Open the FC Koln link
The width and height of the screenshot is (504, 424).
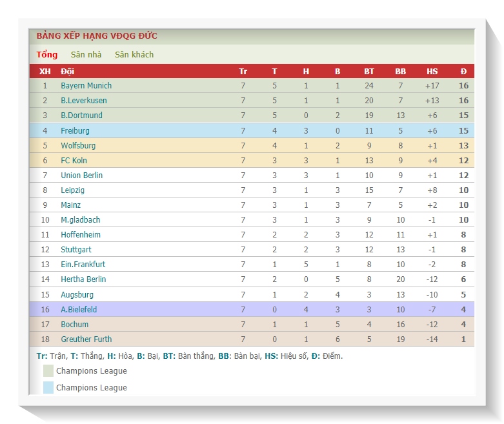pyautogui.click(x=74, y=161)
